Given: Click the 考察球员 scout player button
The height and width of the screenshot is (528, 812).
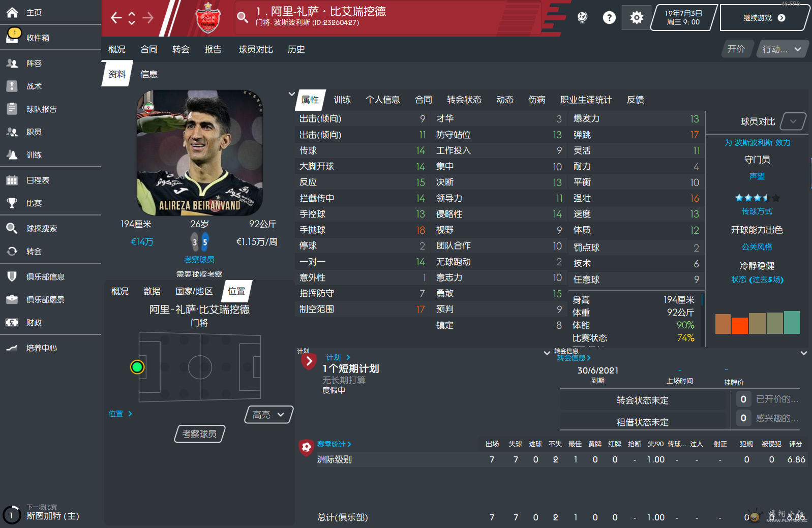Looking at the screenshot, I should coord(200,434).
